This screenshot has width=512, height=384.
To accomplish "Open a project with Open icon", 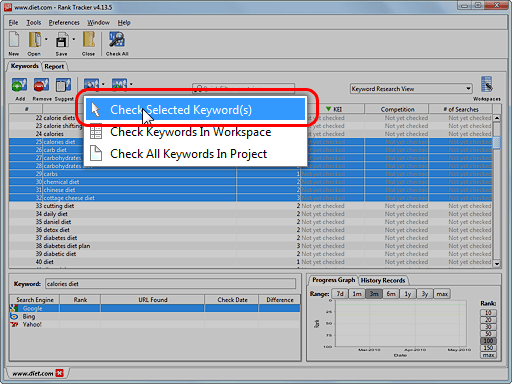I will click(x=35, y=40).
